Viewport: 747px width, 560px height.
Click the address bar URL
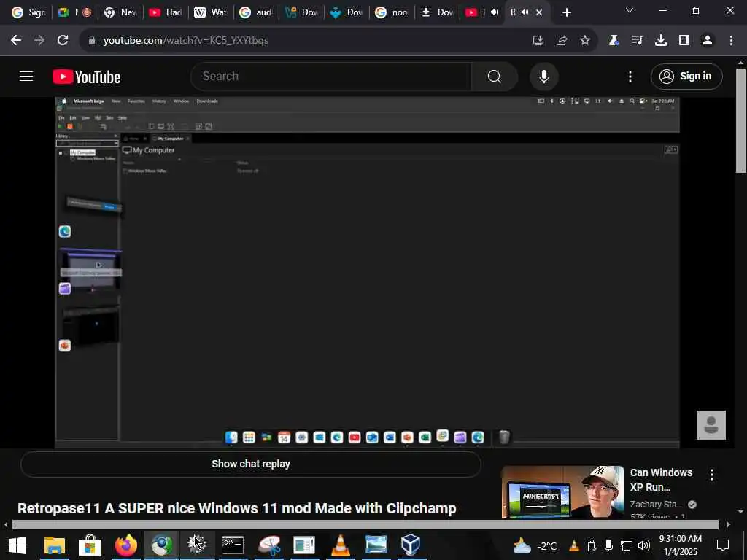coord(186,41)
